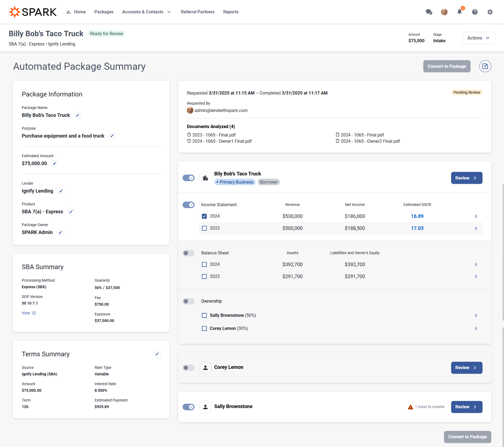Click the add document icon button

click(x=485, y=66)
